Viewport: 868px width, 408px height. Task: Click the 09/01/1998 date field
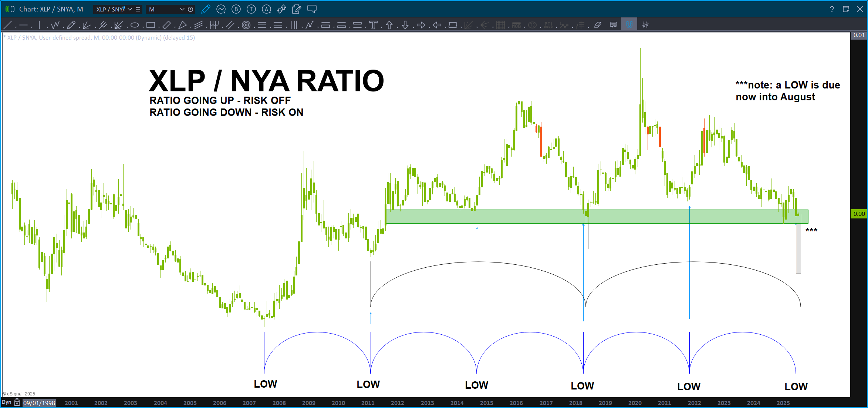click(39, 403)
